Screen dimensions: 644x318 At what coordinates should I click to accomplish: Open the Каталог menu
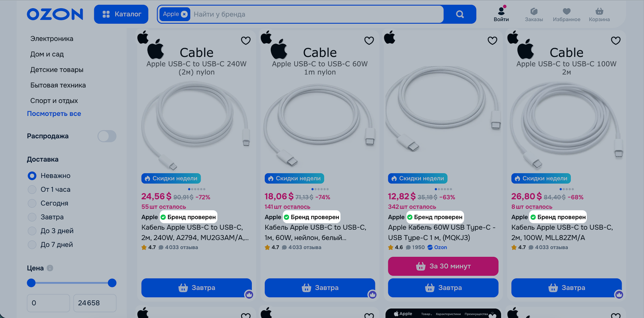pos(121,14)
